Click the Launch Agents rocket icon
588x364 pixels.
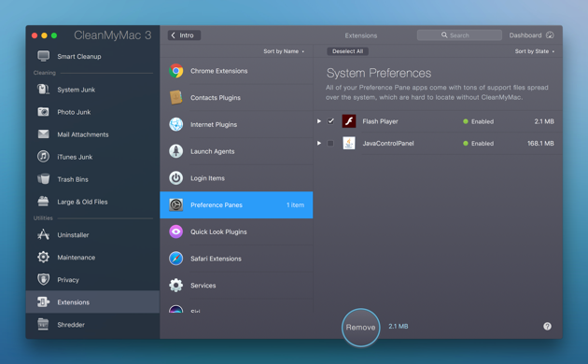175,151
